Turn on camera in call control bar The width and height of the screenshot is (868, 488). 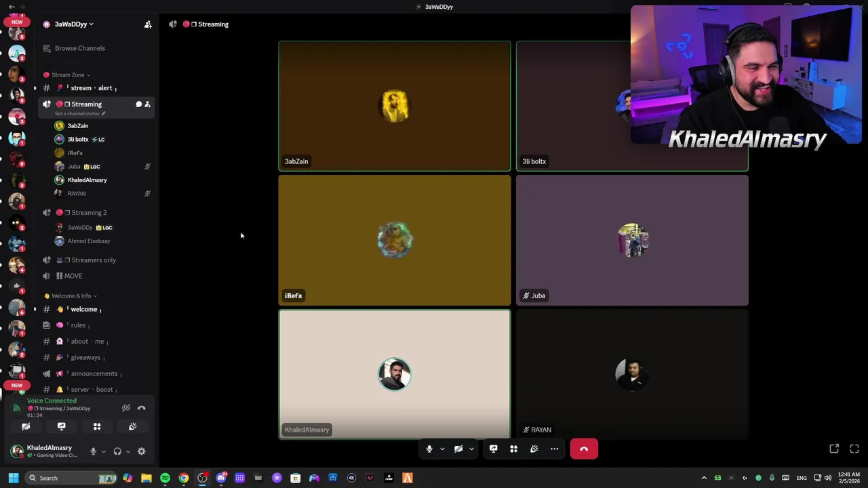click(x=458, y=449)
